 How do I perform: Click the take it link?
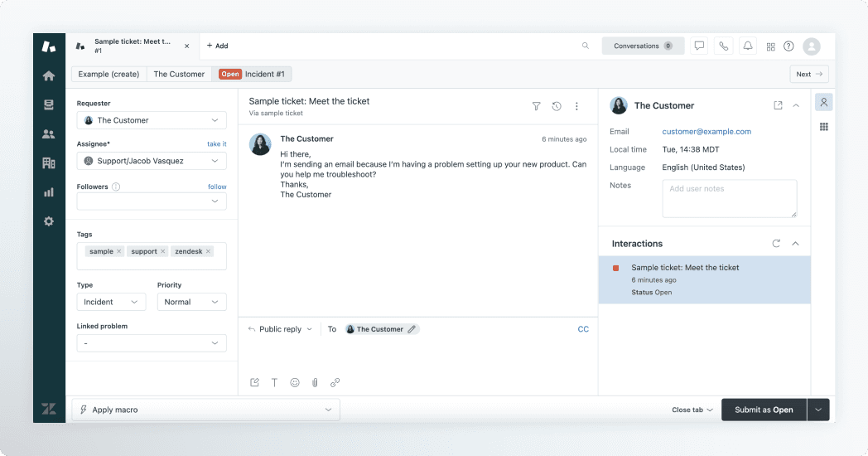click(216, 144)
